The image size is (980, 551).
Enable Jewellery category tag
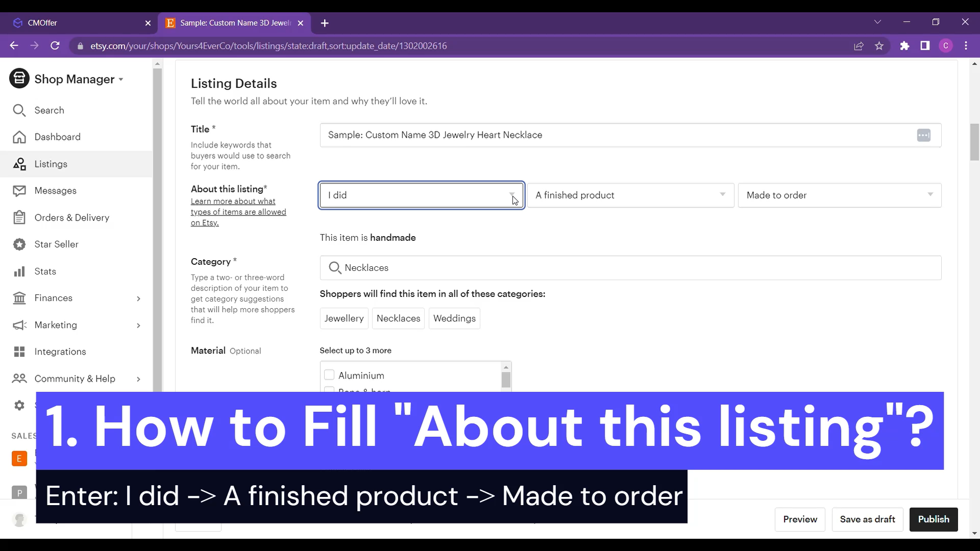tap(344, 318)
